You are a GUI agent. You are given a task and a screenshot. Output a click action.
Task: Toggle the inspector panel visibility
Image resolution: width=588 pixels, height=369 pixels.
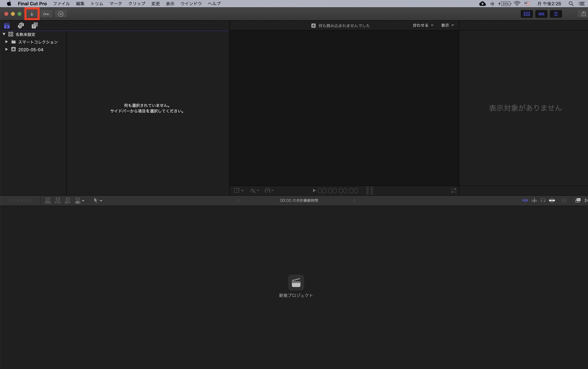pos(556,14)
